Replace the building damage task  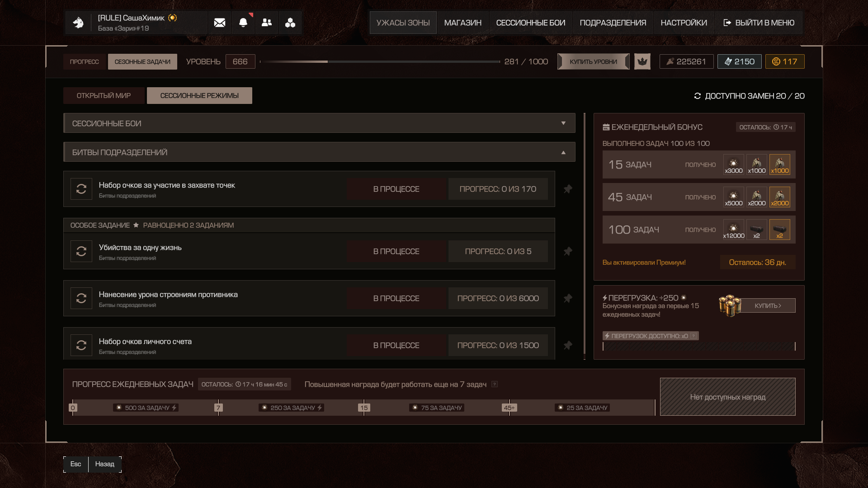point(81,298)
